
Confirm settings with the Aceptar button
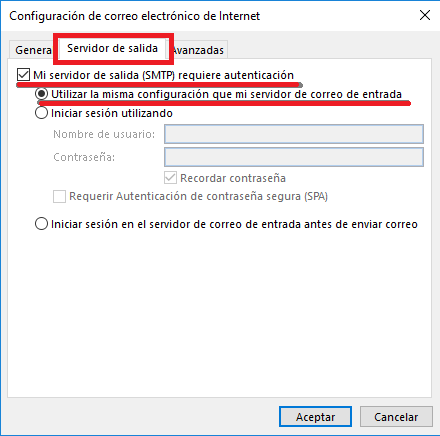315,417
